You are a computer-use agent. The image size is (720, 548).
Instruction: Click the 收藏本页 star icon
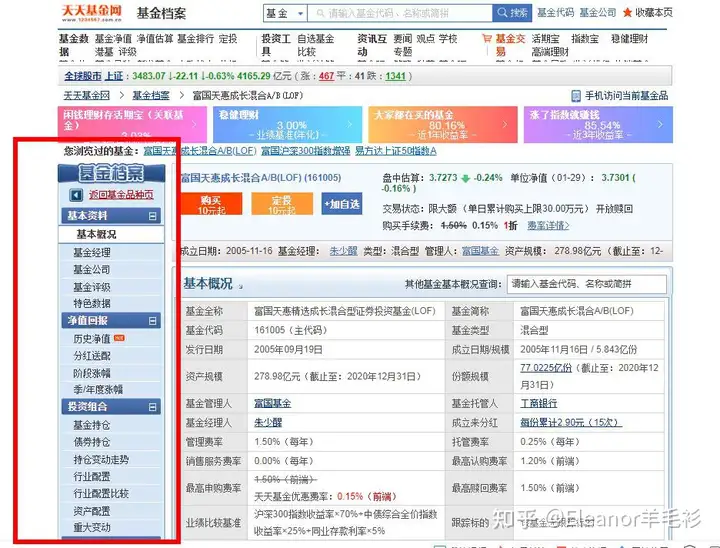pos(627,13)
